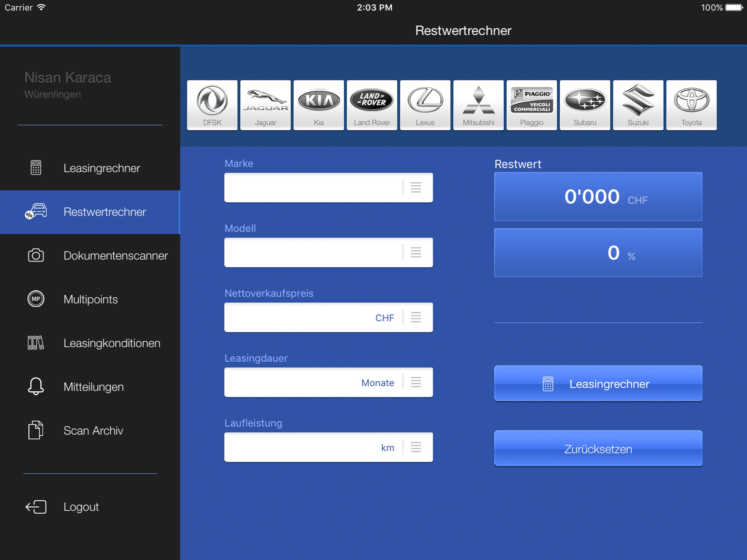
Task: Select the Piaggio brand logo
Action: pyautogui.click(x=532, y=105)
